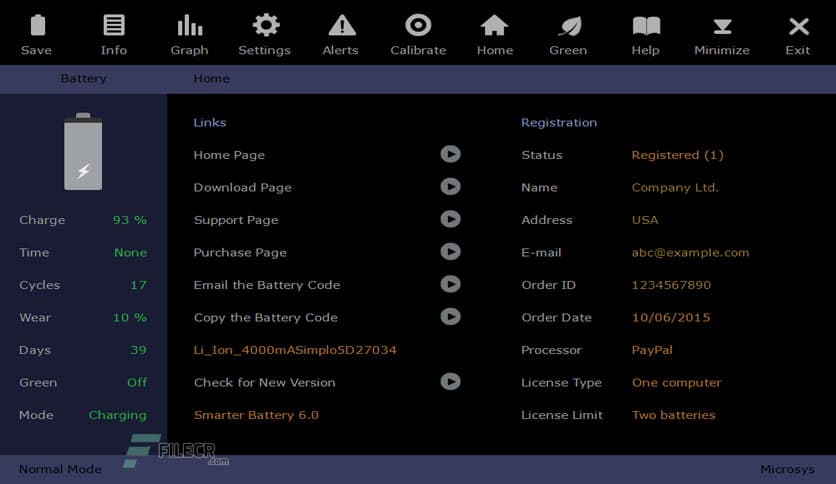Screen dimensions: 836x484
Task: Click play arrow next to Download Page
Action: (451, 187)
